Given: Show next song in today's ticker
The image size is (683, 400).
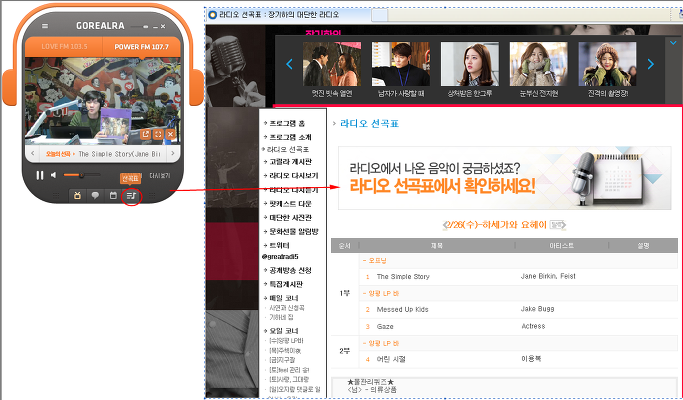Looking at the screenshot, I should coord(172,153).
